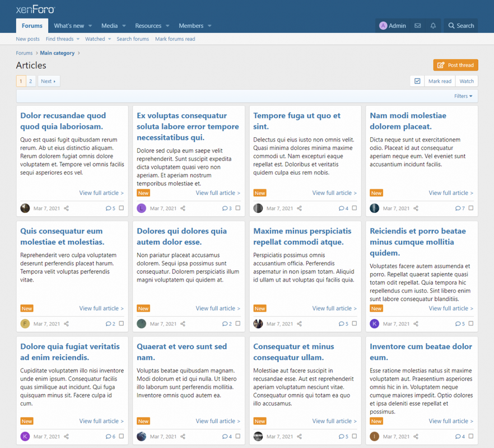Share the 'Quis consequatur eum' article
This screenshot has width=494, height=448.
tap(66, 324)
